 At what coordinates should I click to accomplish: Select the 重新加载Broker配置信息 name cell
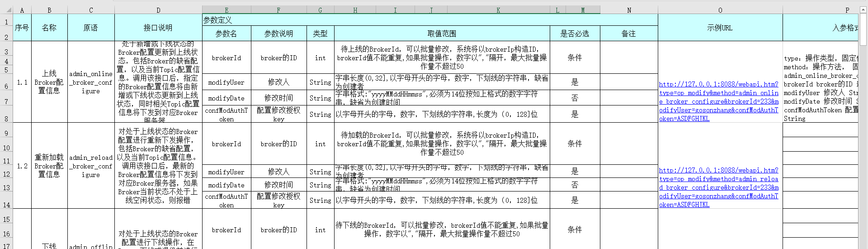click(x=49, y=166)
